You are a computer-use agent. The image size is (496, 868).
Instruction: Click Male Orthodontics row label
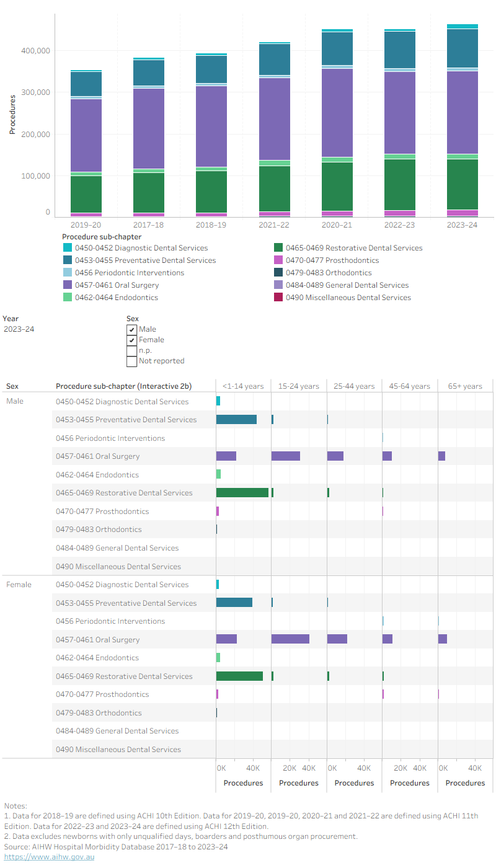click(99, 529)
